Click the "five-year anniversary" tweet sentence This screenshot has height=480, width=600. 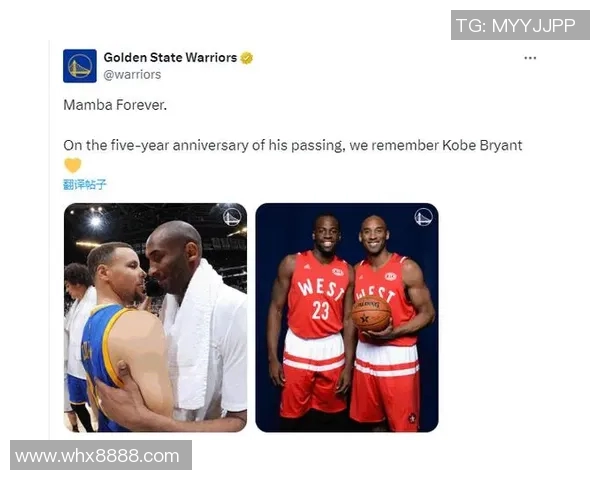(x=292, y=145)
